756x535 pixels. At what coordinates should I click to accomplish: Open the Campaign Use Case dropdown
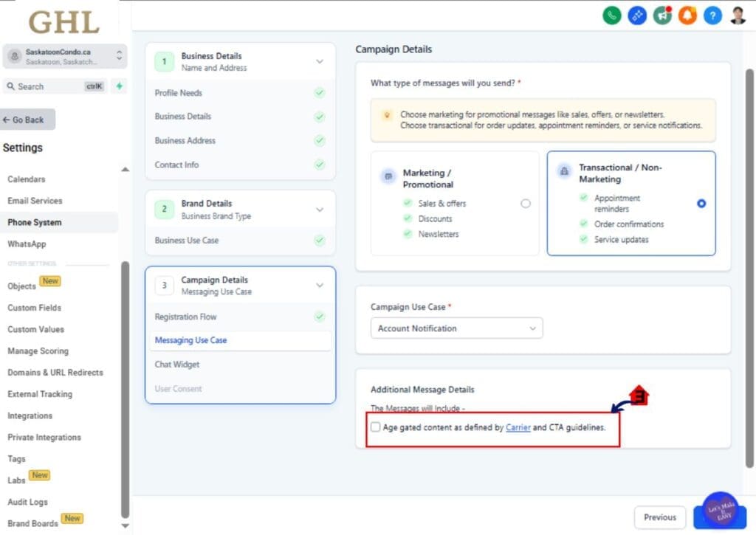tap(456, 328)
